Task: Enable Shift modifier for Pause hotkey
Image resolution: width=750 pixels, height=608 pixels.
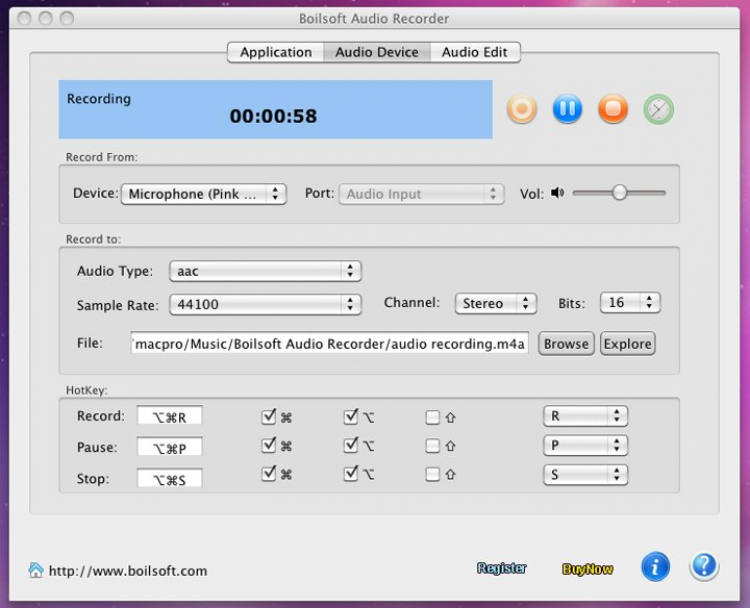Action: tap(432, 446)
